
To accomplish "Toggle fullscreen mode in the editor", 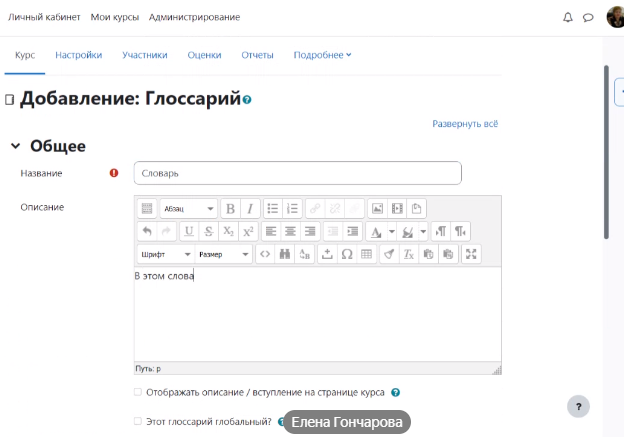I will tap(472, 254).
